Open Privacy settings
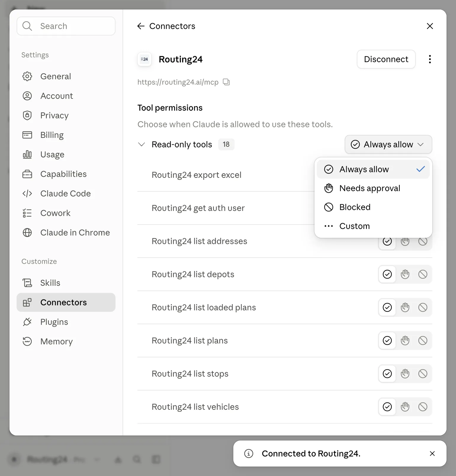The height and width of the screenshot is (476, 456). (66, 115)
